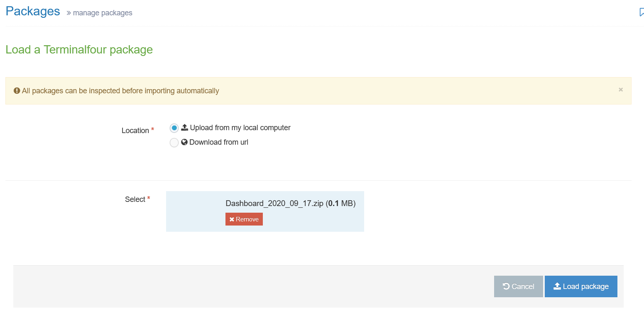
Task: Click the exclamation icon in the warning banner
Action: click(17, 90)
